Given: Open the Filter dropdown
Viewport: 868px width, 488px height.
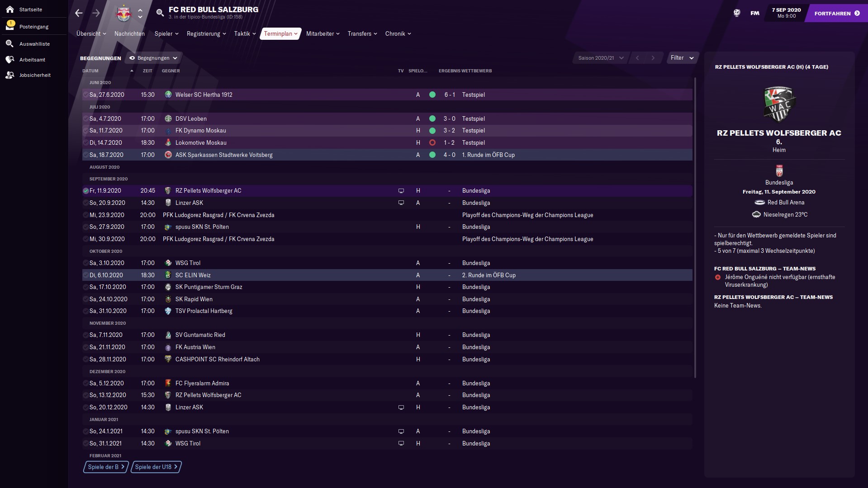Looking at the screenshot, I should (x=682, y=58).
